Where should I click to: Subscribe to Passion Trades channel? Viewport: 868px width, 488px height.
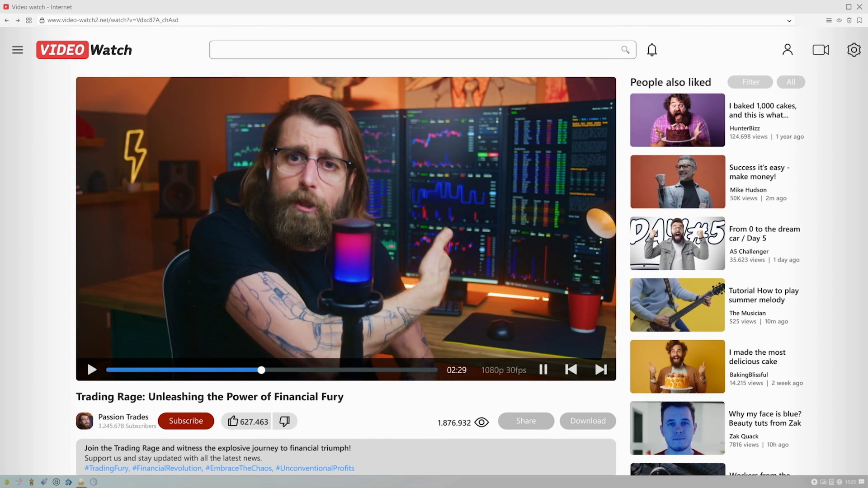(x=186, y=421)
